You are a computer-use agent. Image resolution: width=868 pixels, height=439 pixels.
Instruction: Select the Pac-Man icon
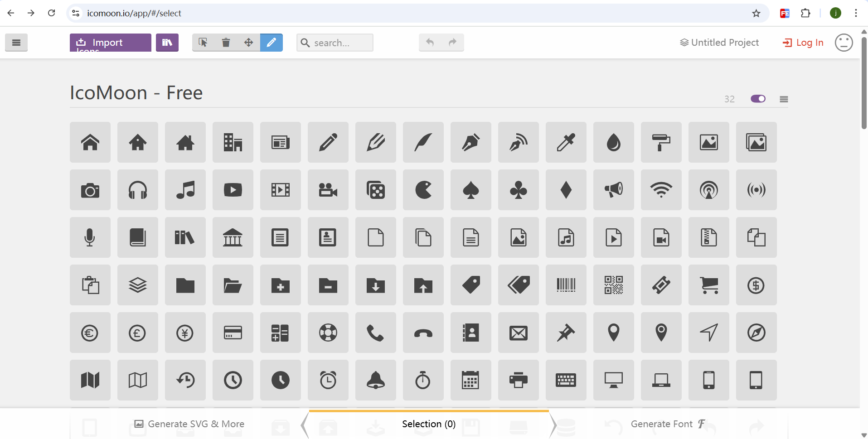point(423,190)
